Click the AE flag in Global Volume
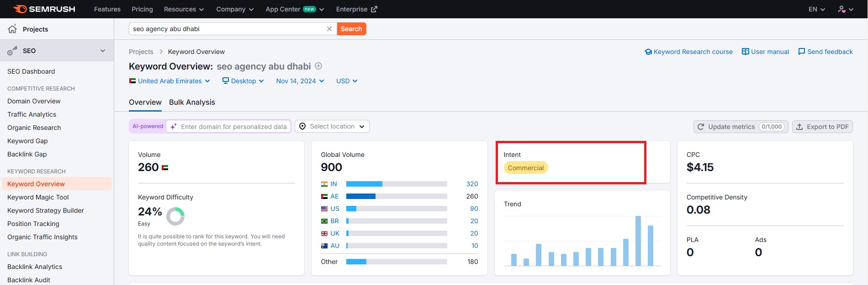This screenshot has width=868, height=285. [324, 196]
